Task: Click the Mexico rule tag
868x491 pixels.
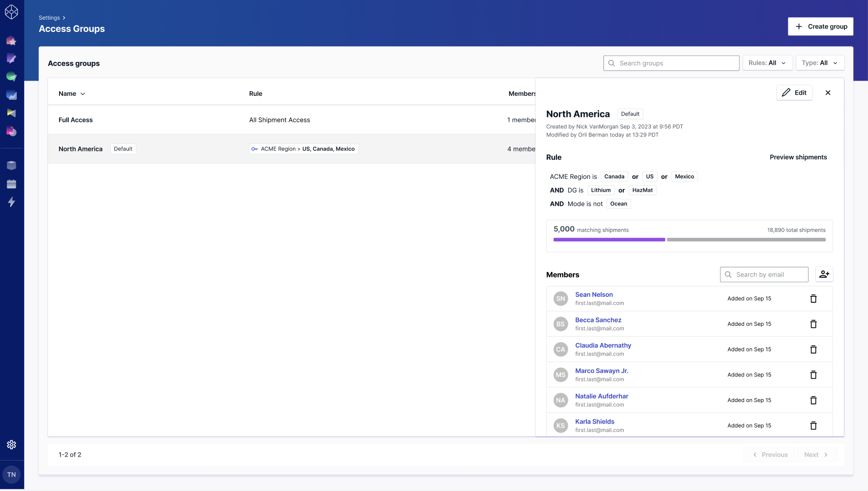Action: click(x=684, y=176)
